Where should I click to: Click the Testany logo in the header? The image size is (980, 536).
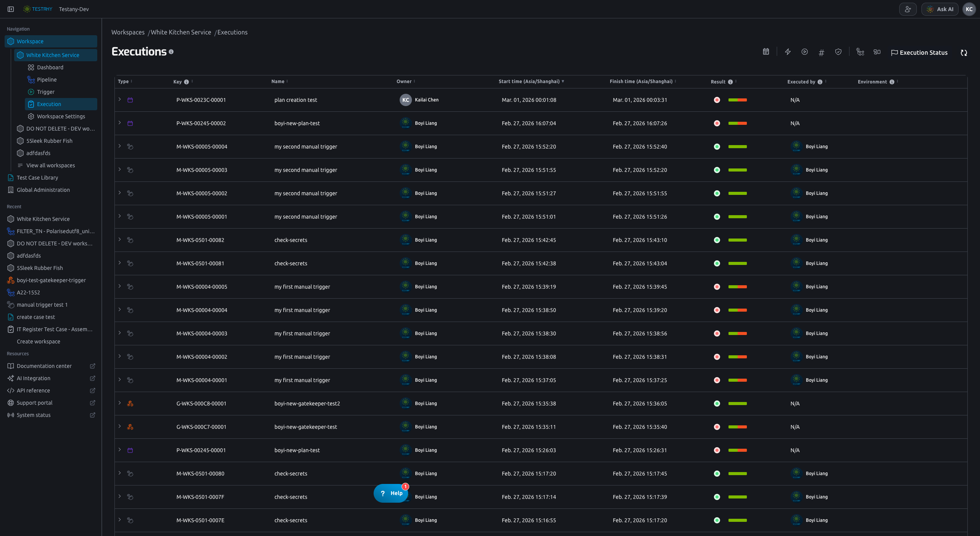pyautogui.click(x=38, y=9)
